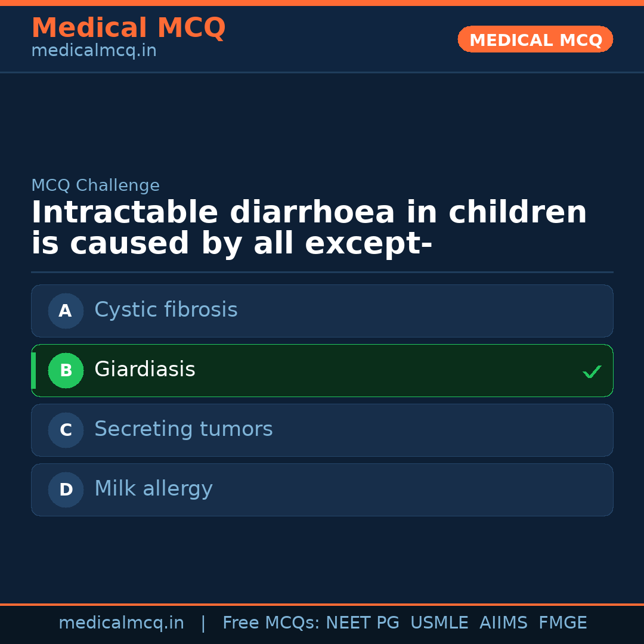Click the "MCQ Challenge" label
This screenshot has width=644, height=644.
coord(95,185)
